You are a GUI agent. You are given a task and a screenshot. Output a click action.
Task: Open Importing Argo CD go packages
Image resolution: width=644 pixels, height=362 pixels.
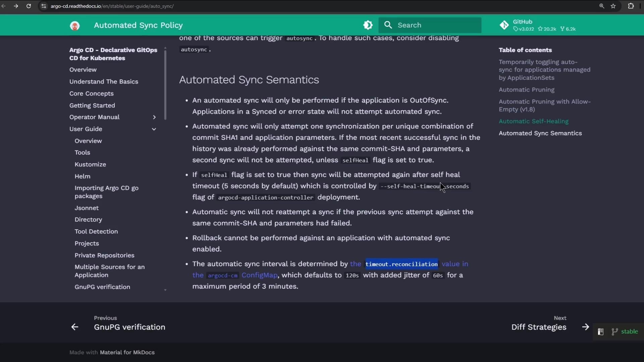[x=107, y=192]
